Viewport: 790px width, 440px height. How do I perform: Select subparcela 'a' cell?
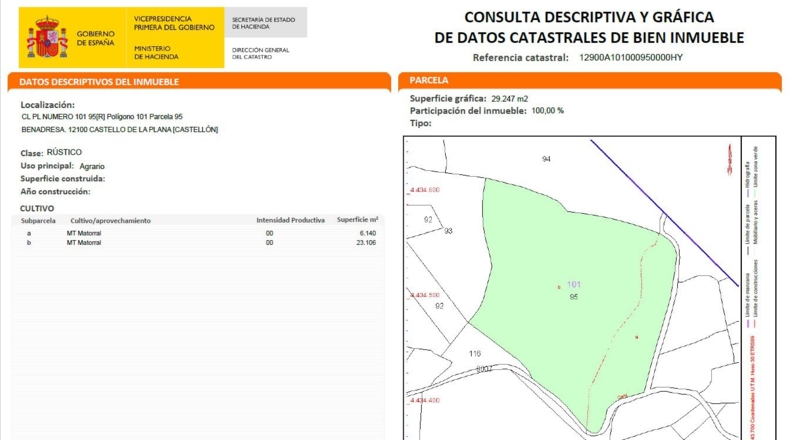point(29,233)
